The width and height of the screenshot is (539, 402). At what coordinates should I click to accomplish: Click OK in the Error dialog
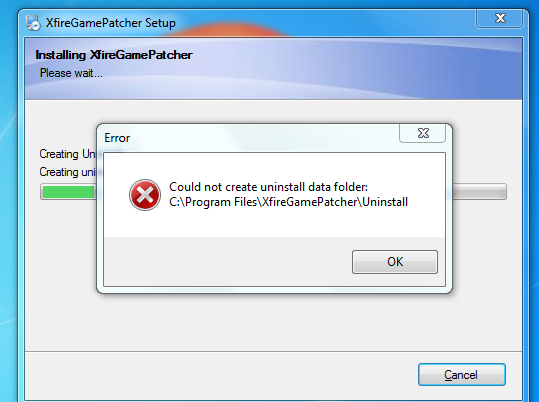(x=395, y=262)
